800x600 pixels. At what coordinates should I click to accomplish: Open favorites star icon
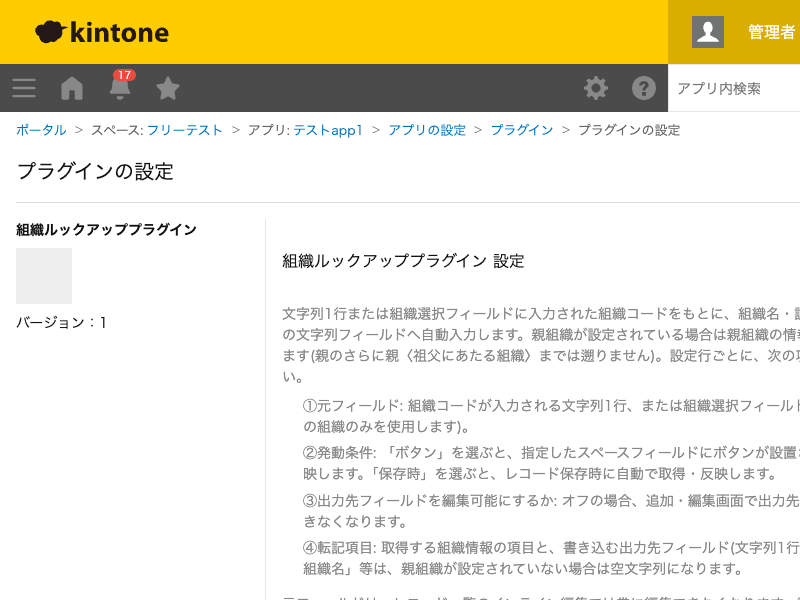point(168,88)
